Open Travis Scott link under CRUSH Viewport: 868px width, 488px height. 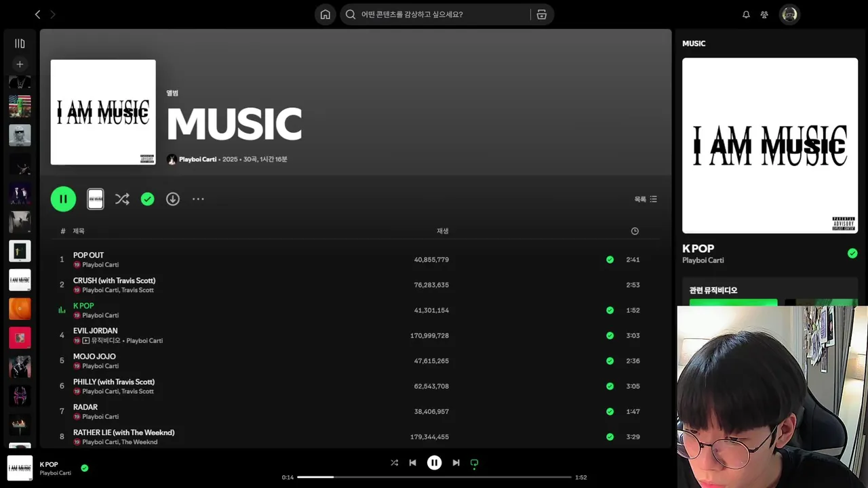pos(138,290)
